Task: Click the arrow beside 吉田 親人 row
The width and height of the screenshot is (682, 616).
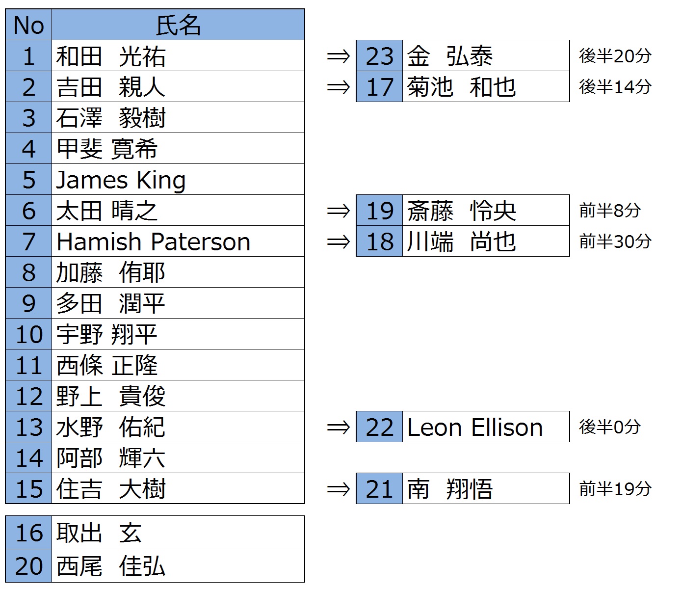Action: click(339, 87)
